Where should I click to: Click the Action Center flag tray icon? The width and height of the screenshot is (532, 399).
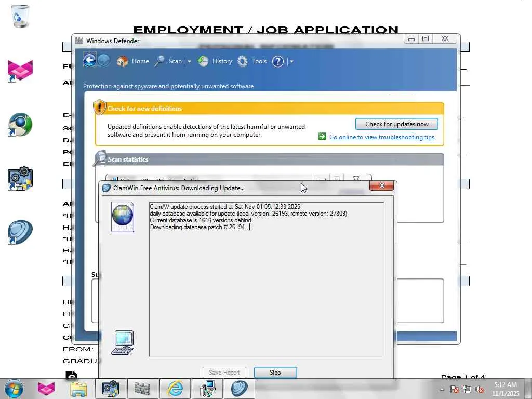click(455, 390)
